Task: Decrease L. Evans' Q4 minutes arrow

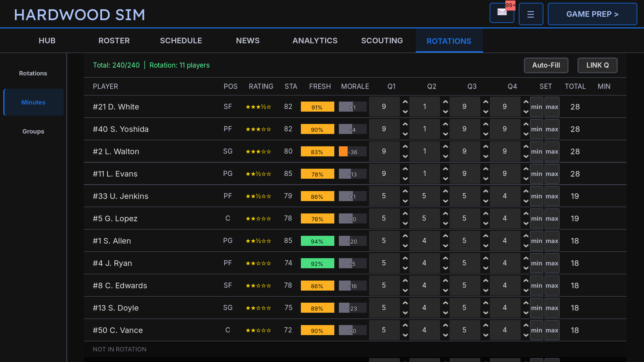Action: tap(526, 179)
